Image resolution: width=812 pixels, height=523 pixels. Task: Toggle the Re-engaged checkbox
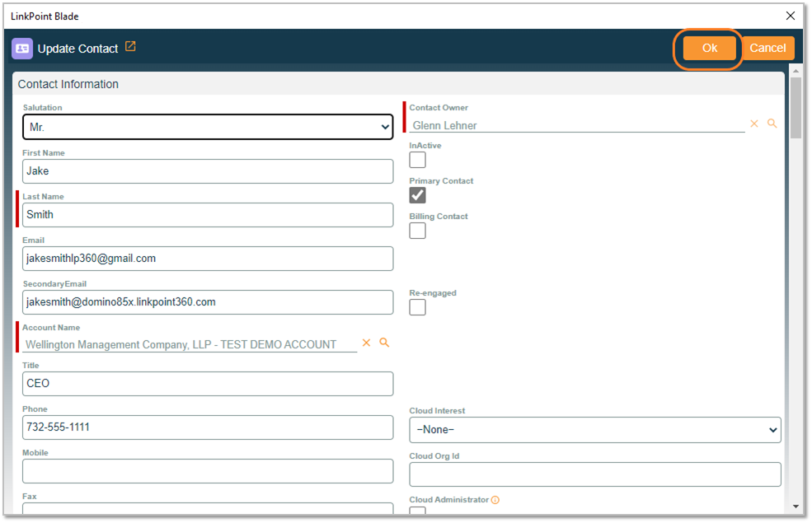(x=417, y=307)
